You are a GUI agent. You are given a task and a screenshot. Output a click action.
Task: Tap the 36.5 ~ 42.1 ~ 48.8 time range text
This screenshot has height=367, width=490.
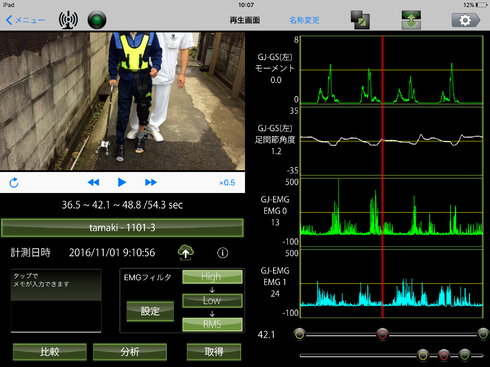point(122,205)
